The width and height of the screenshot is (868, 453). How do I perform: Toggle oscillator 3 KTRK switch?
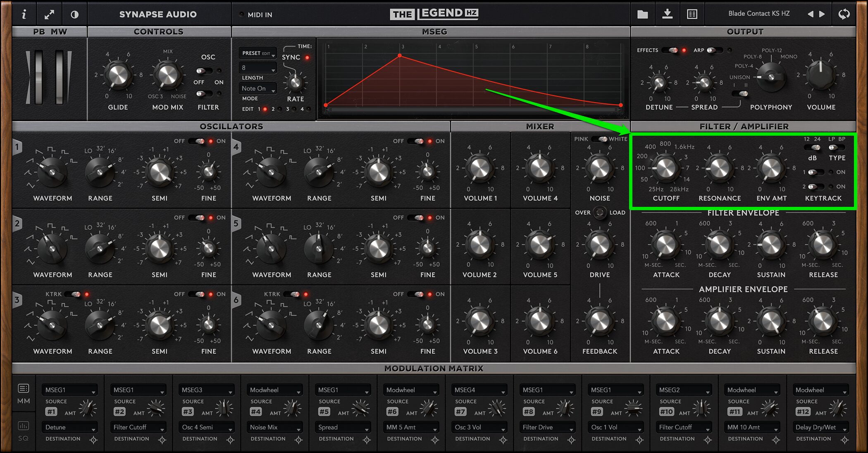click(73, 294)
